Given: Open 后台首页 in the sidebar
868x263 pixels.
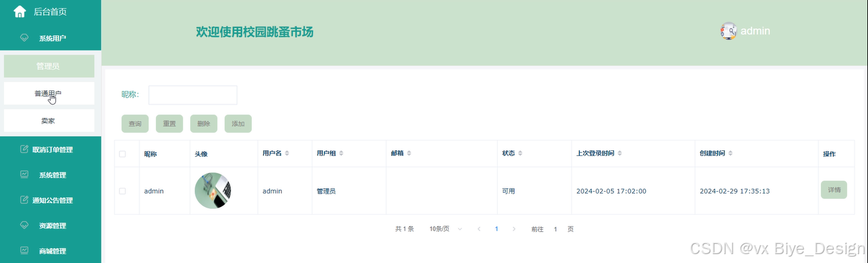Looking at the screenshot, I should point(50,11).
